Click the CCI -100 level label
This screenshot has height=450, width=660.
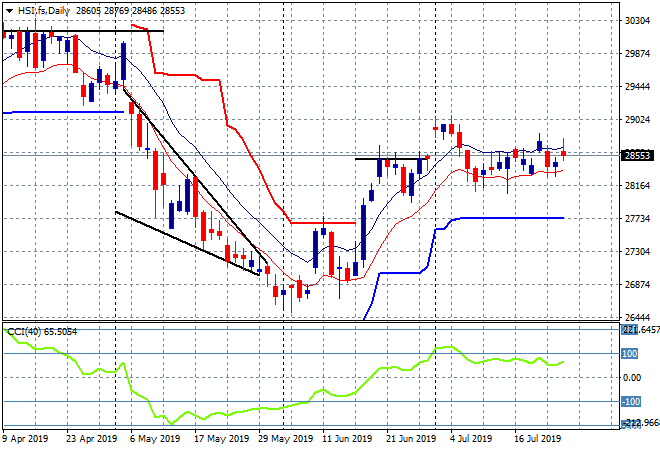click(x=631, y=402)
